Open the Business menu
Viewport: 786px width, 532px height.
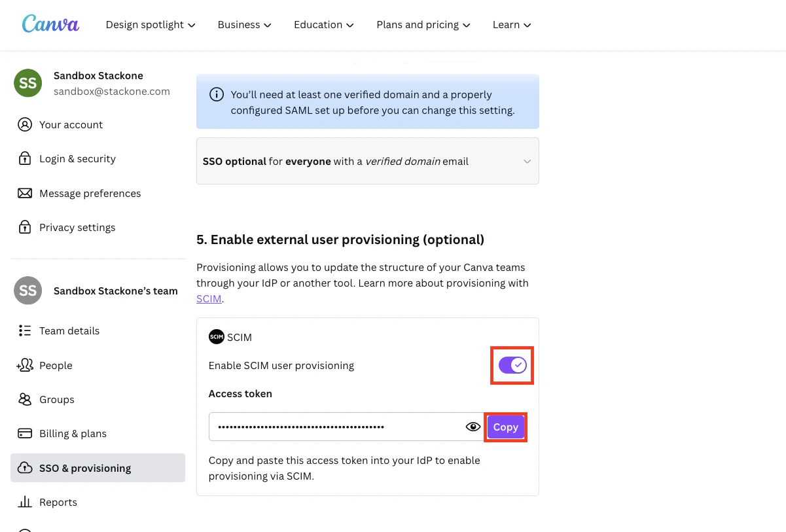click(x=244, y=25)
